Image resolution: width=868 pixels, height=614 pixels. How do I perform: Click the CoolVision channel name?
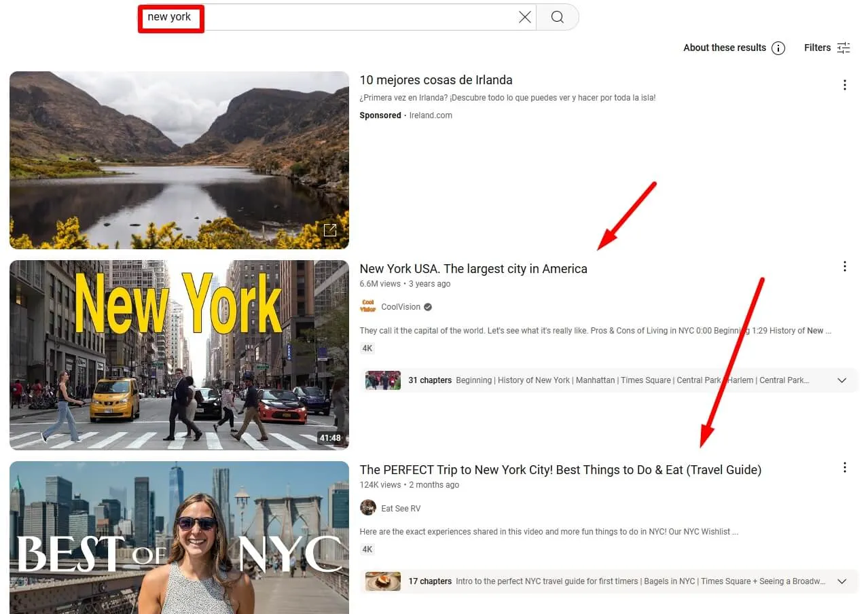pyautogui.click(x=401, y=307)
